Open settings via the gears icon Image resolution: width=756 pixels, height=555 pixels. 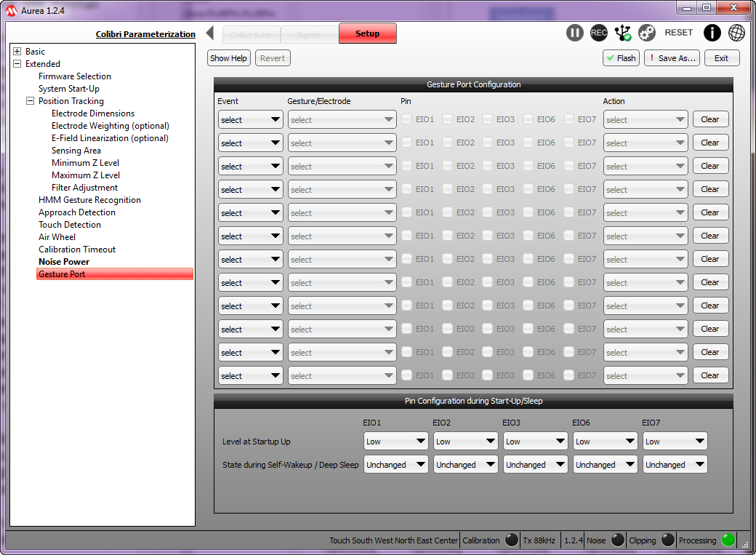pyautogui.click(x=647, y=33)
